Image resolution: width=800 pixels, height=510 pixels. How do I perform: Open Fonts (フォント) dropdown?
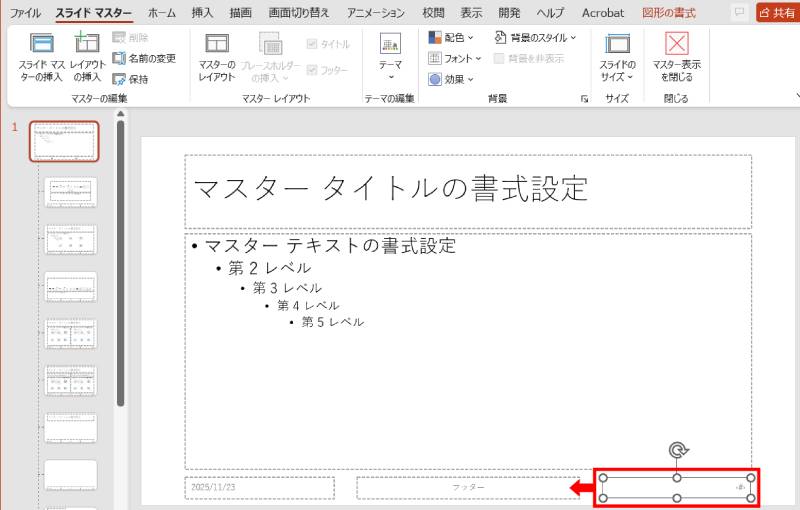(x=455, y=58)
